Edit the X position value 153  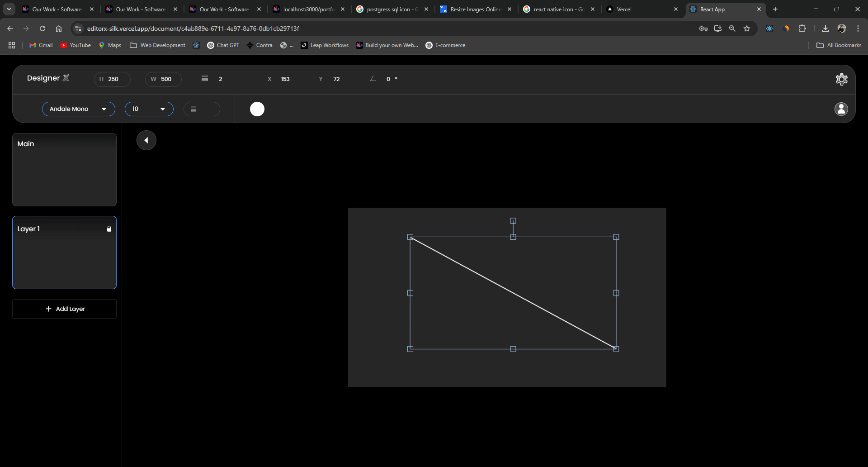point(285,79)
